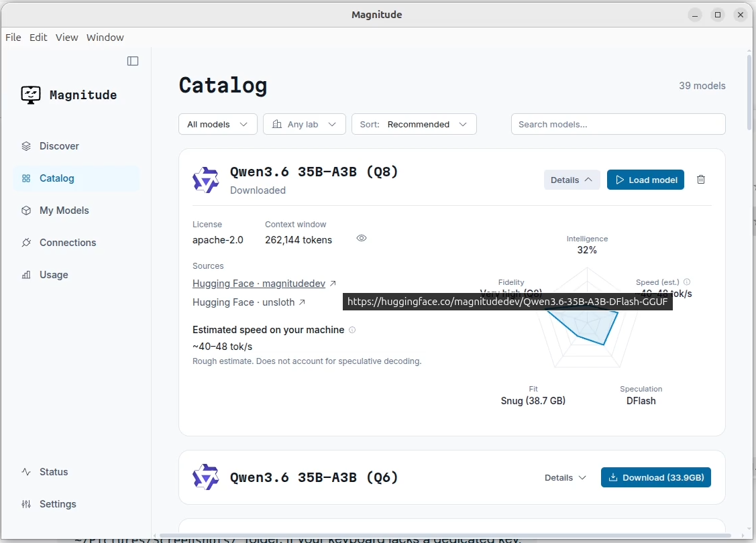Open the Hugging Face magnitudedev source link

pyautogui.click(x=264, y=284)
